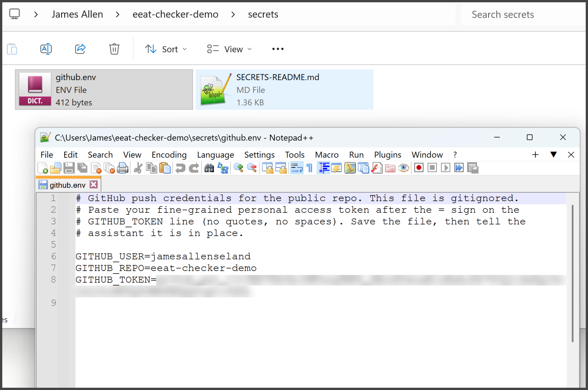The image size is (588, 390).
Task: Open the Encoding menu
Action: click(169, 155)
